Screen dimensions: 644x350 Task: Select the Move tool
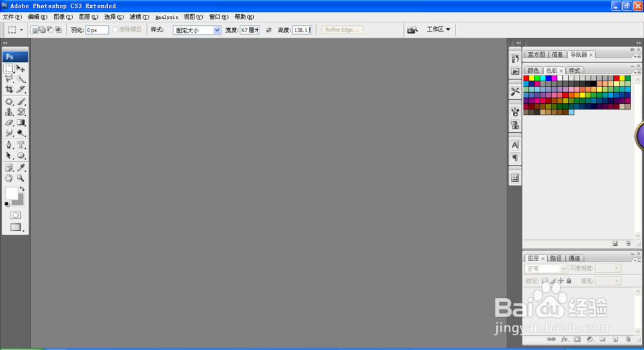pyautogui.click(x=21, y=69)
